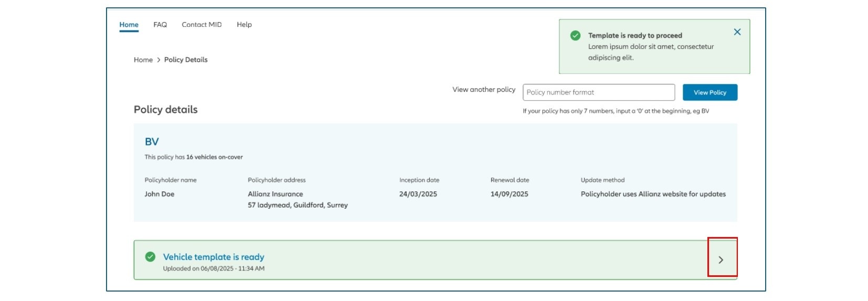868x301 pixels.
Task: Open the Vehicle template is ready link
Action: tap(214, 257)
